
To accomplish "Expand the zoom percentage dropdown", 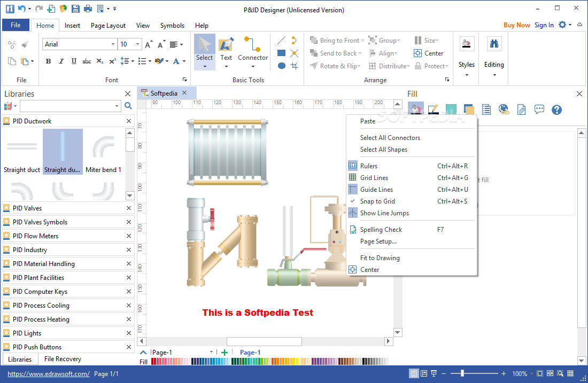I will [531, 373].
